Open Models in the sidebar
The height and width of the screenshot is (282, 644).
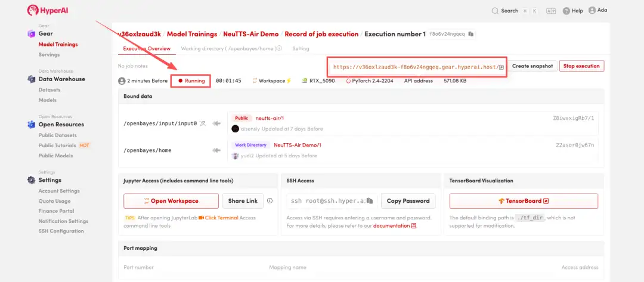(48, 100)
